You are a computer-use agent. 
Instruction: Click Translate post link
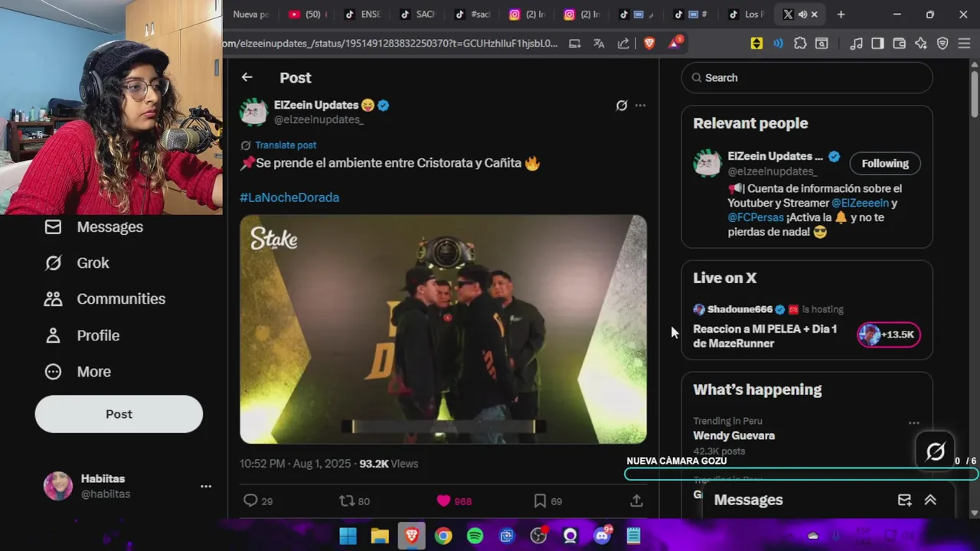[x=286, y=145]
